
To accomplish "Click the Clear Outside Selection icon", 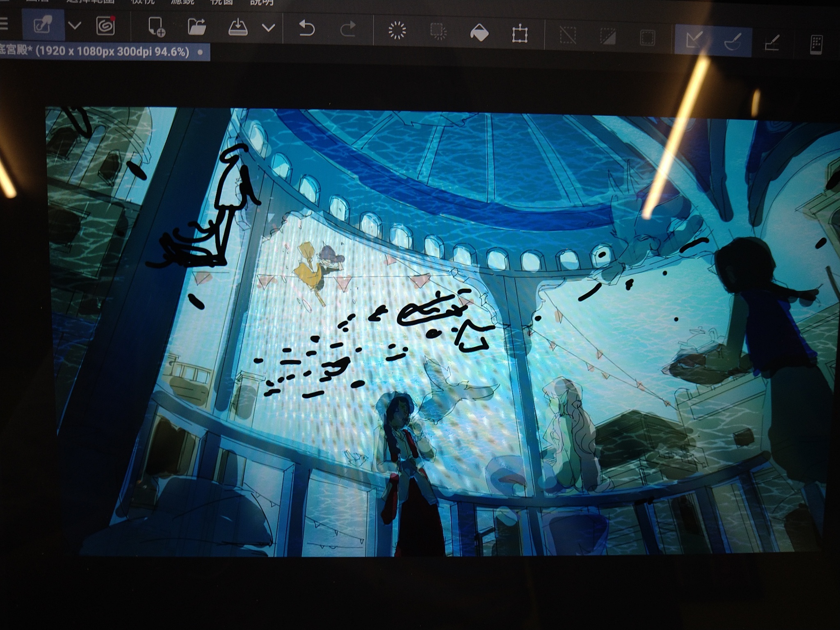I will click(x=438, y=32).
